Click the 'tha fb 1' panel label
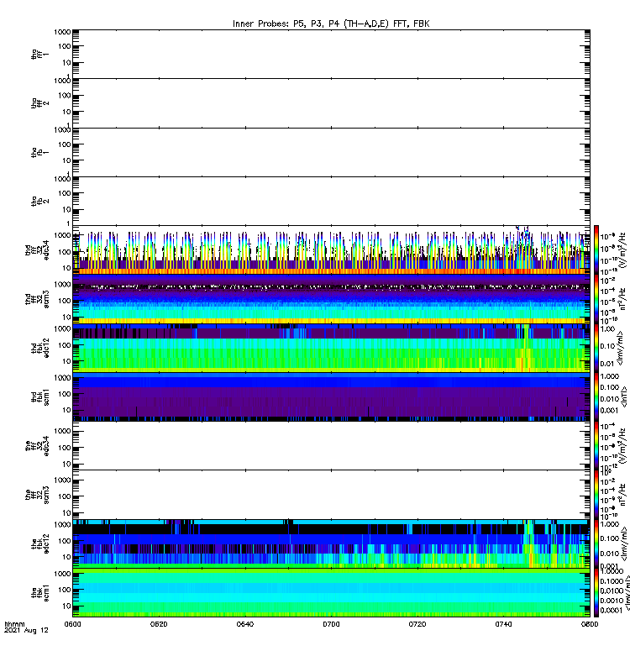 [39, 152]
